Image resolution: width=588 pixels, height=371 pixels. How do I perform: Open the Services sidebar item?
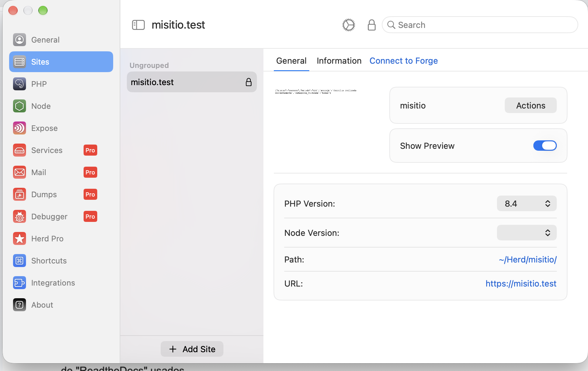[61, 150]
